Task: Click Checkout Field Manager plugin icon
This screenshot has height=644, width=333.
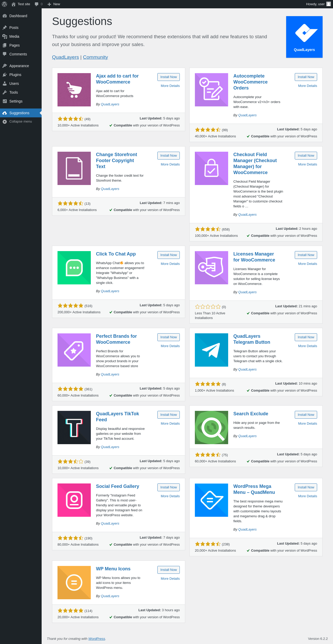Action: [x=212, y=168]
